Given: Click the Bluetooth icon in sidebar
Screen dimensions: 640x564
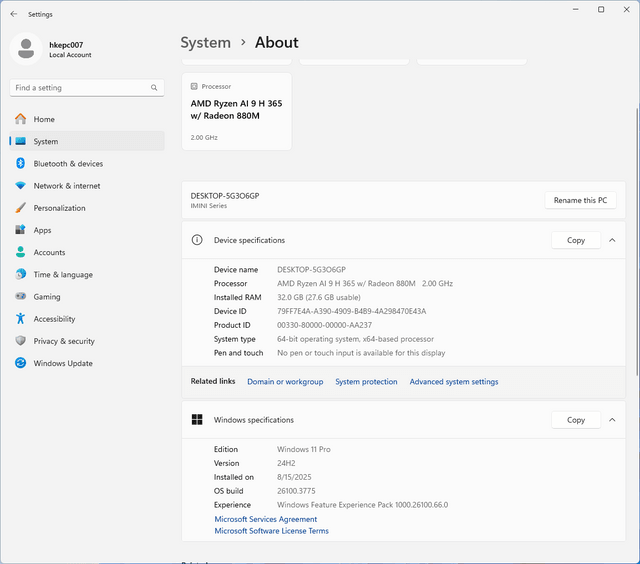Looking at the screenshot, I should tap(20, 163).
